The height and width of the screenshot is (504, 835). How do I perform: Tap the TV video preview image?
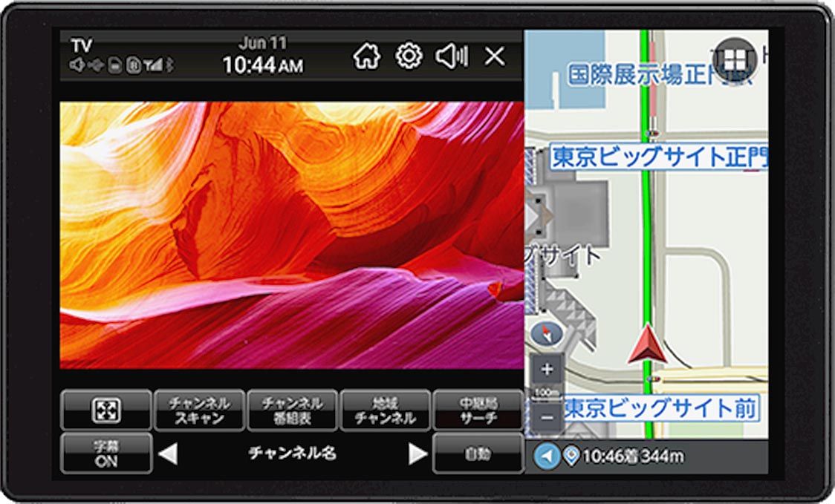click(291, 235)
